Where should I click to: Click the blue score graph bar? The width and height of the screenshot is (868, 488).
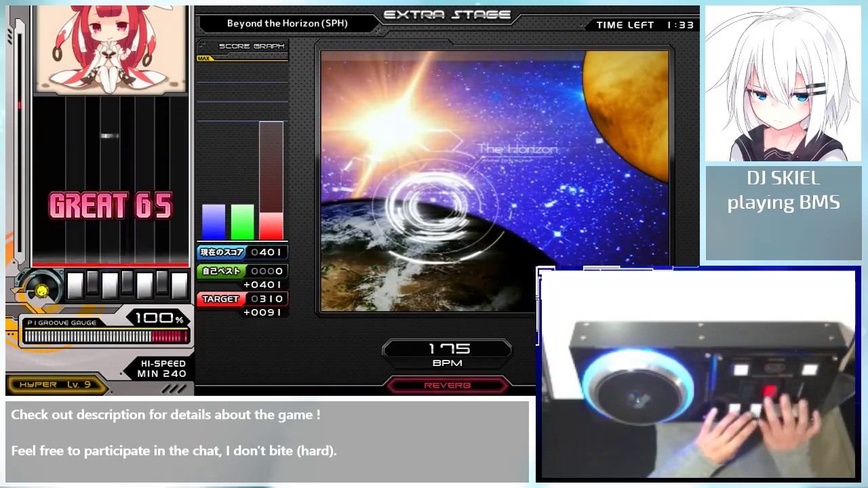coord(214,222)
